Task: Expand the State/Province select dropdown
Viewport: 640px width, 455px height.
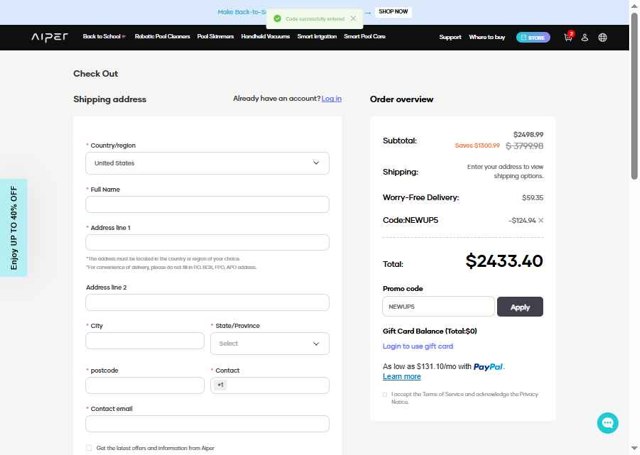Action: pyautogui.click(x=270, y=344)
